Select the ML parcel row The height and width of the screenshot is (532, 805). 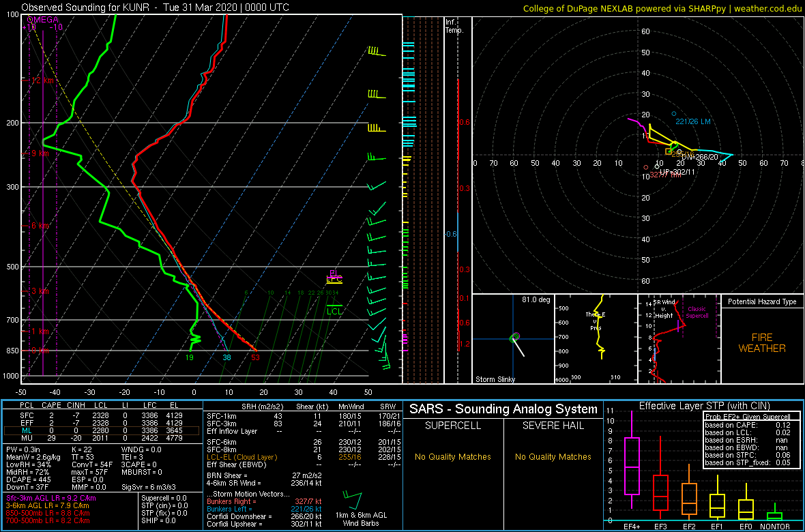(103, 430)
